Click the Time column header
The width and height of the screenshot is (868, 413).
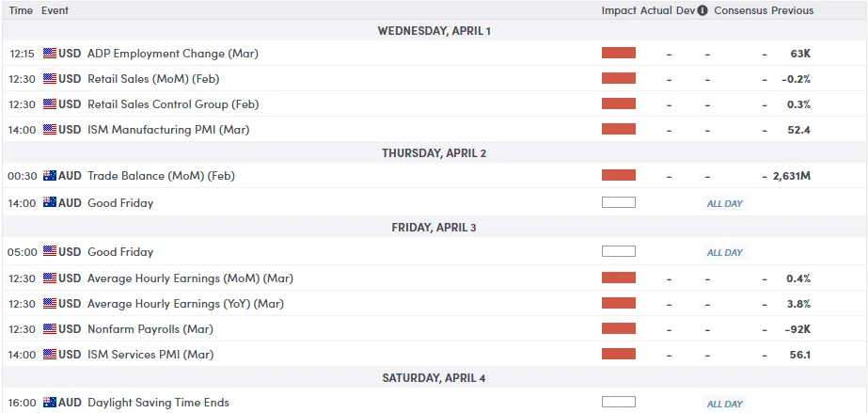(x=21, y=10)
